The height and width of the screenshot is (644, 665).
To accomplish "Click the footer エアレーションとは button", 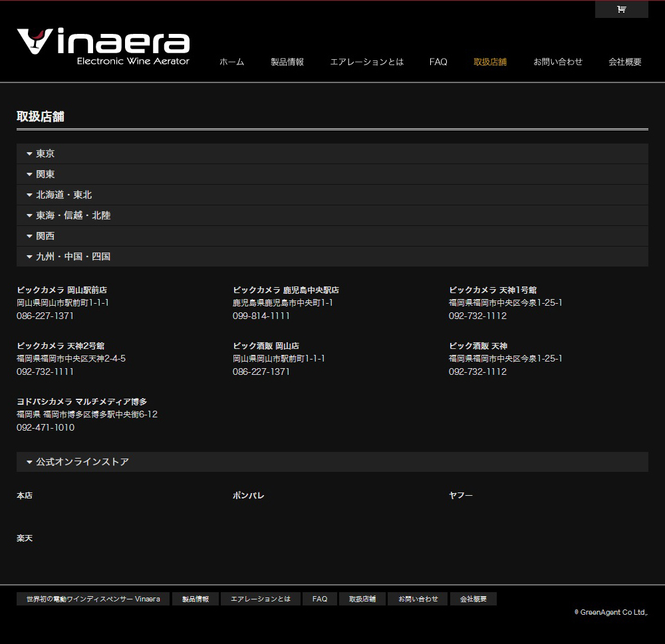I will pyautogui.click(x=261, y=599).
